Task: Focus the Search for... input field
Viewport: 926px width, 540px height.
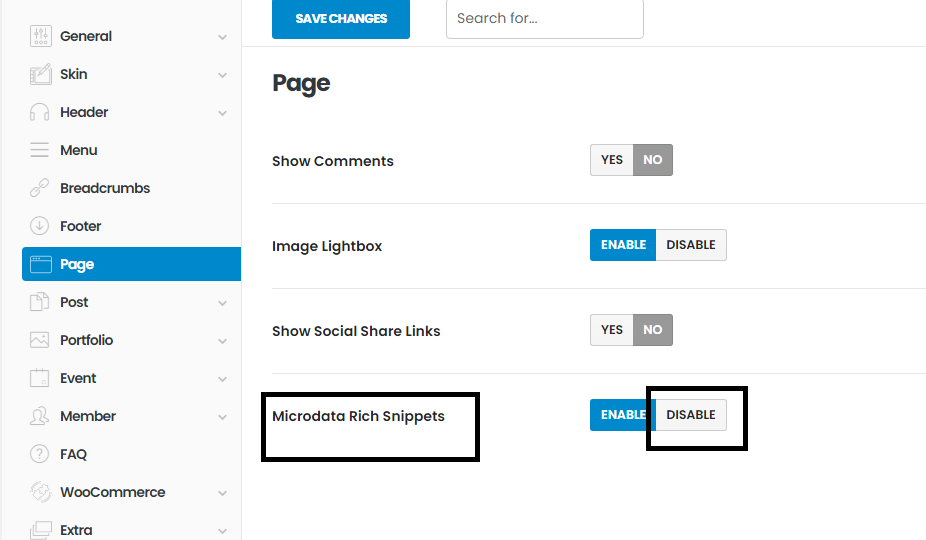Action: click(x=544, y=18)
